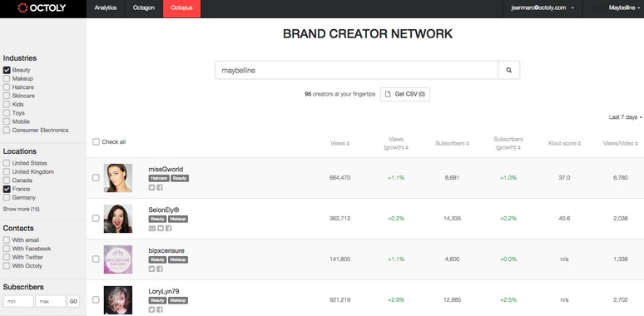
Task: Enable the United States location filter
Action: coord(7,163)
